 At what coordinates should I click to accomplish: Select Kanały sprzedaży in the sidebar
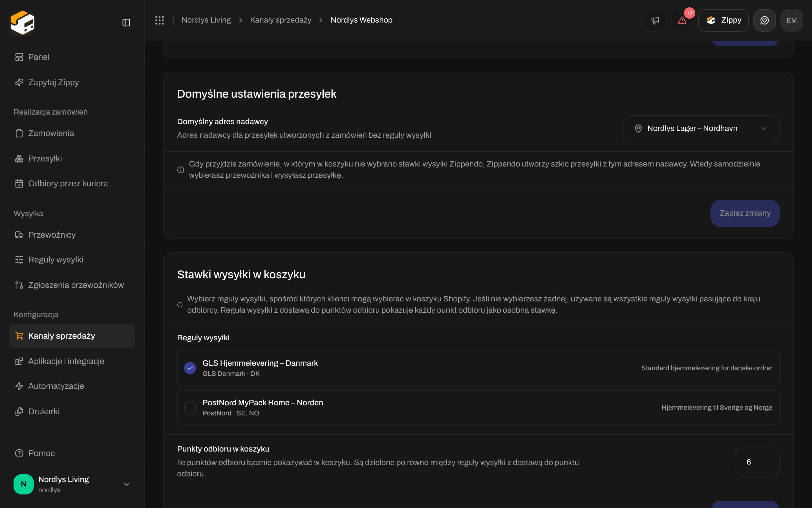pos(72,336)
